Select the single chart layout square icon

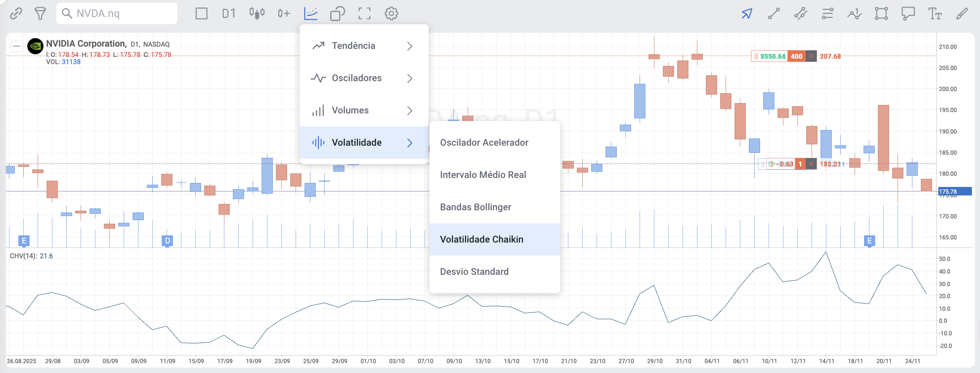pyautogui.click(x=202, y=13)
